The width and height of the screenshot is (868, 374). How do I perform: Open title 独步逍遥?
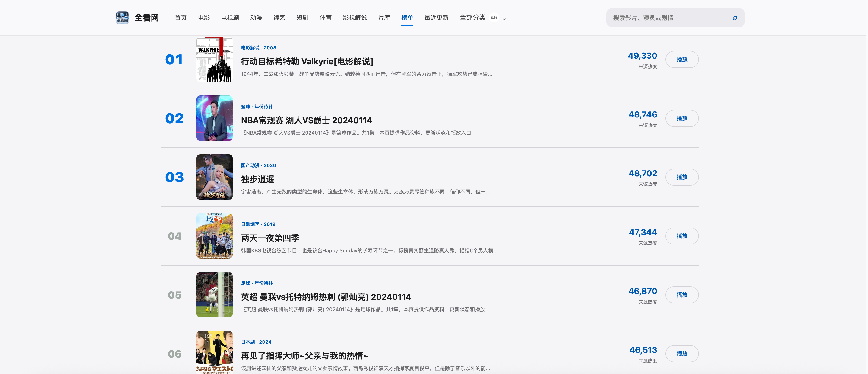coord(257,179)
